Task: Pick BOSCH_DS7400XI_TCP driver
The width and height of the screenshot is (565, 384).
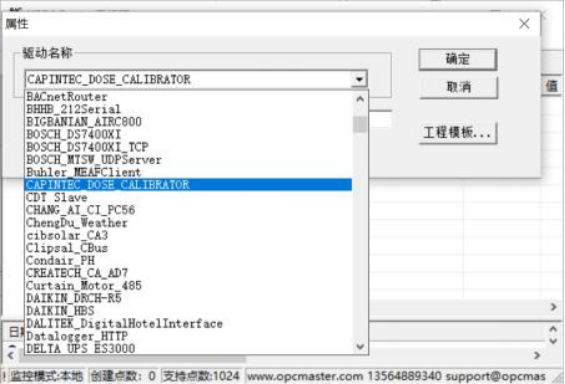Action: click(188, 147)
